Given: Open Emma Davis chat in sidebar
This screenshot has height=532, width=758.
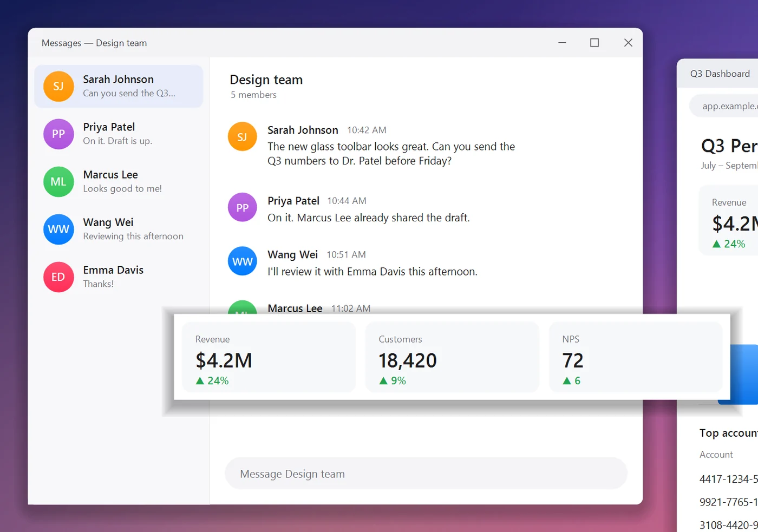Looking at the screenshot, I should [119, 277].
